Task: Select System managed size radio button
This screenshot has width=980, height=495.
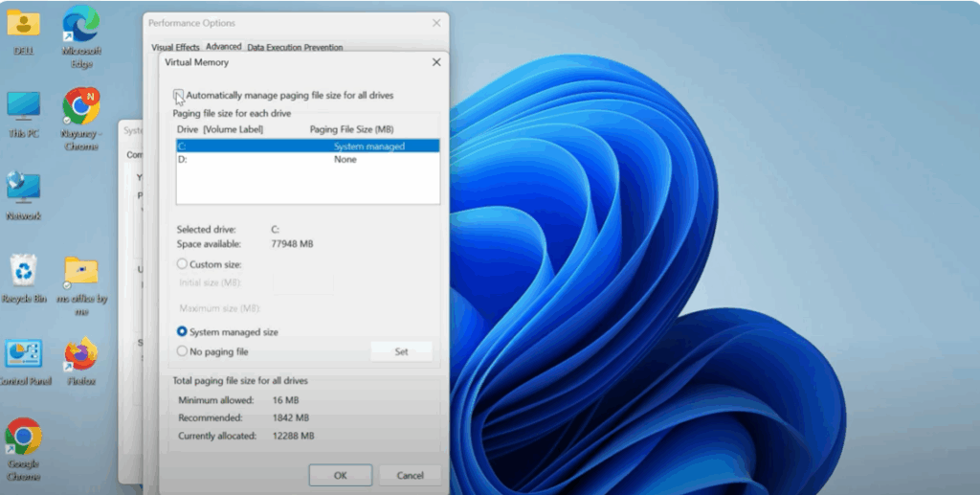Action: (x=182, y=331)
